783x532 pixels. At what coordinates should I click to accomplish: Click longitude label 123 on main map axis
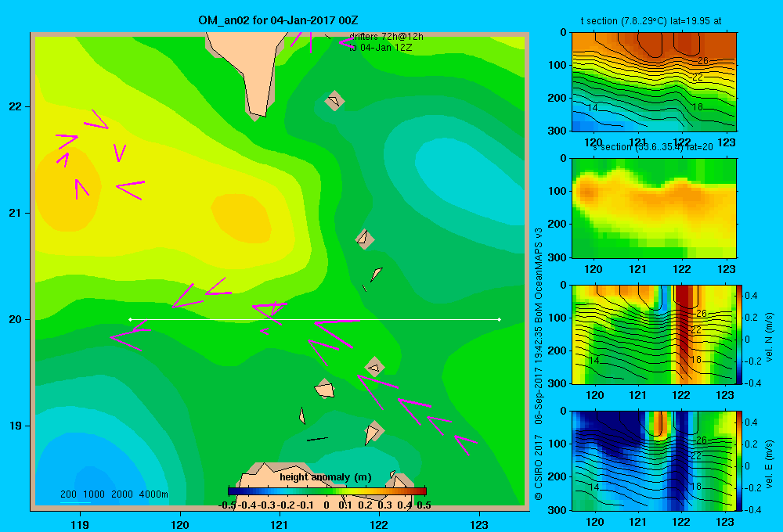pyautogui.click(x=479, y=524)
